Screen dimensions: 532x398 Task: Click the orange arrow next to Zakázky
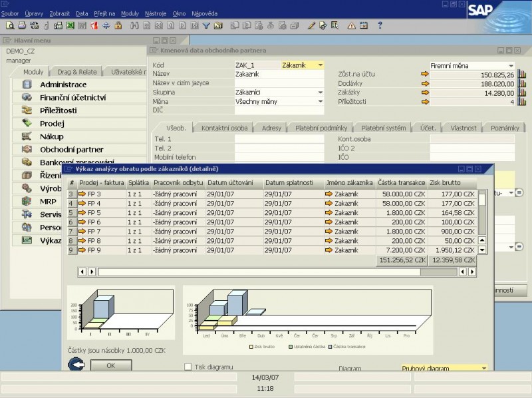coord(426,93)
